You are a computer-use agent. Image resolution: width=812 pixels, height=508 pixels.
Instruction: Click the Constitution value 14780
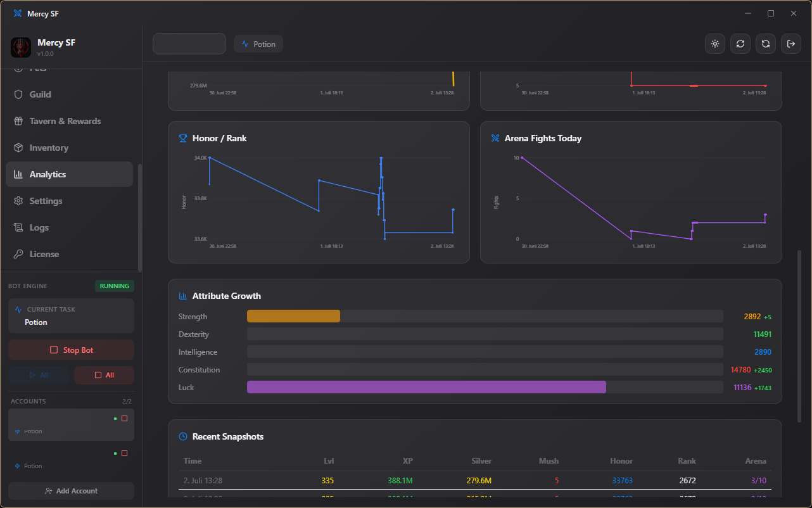tap(740, 370)
